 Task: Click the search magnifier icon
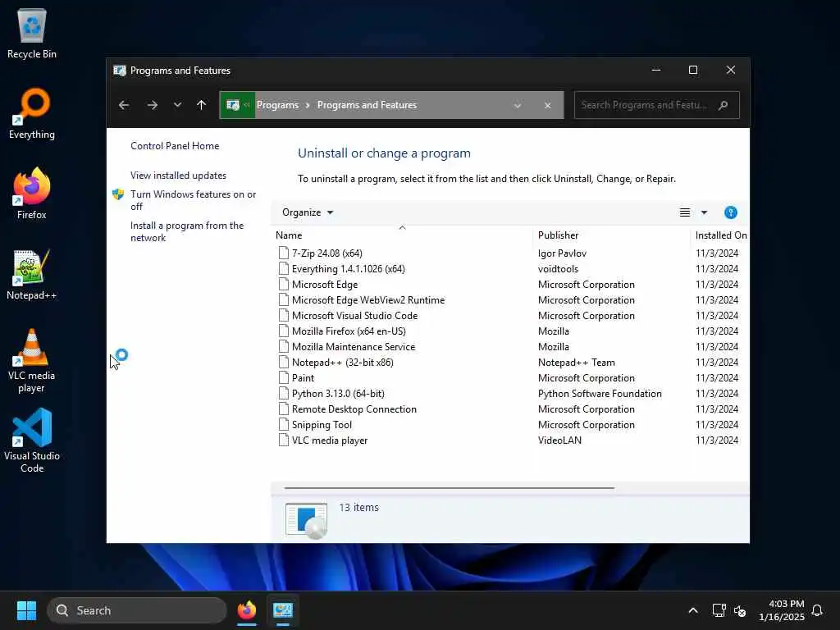[724, 105]
